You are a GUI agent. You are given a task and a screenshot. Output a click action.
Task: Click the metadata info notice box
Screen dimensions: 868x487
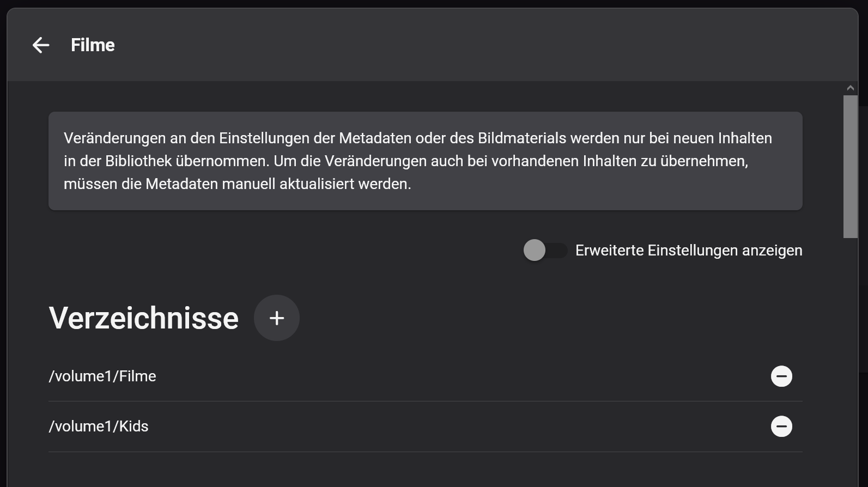426,161
